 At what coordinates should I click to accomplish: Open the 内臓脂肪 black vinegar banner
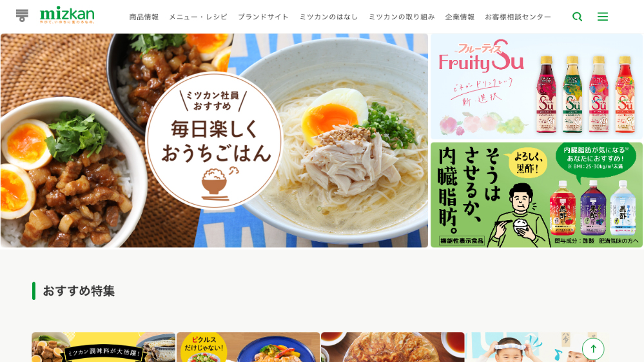pos(536,195)
